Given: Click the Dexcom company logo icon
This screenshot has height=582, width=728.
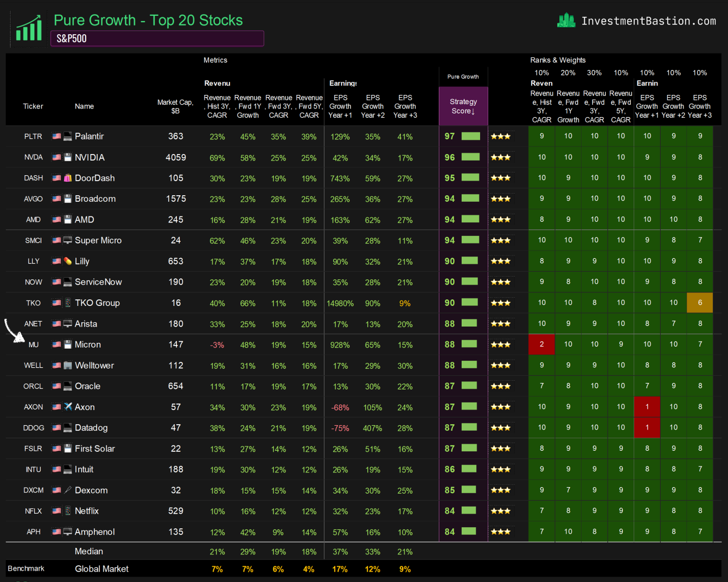Looking at the screenshot, I should tap(68, 490).
